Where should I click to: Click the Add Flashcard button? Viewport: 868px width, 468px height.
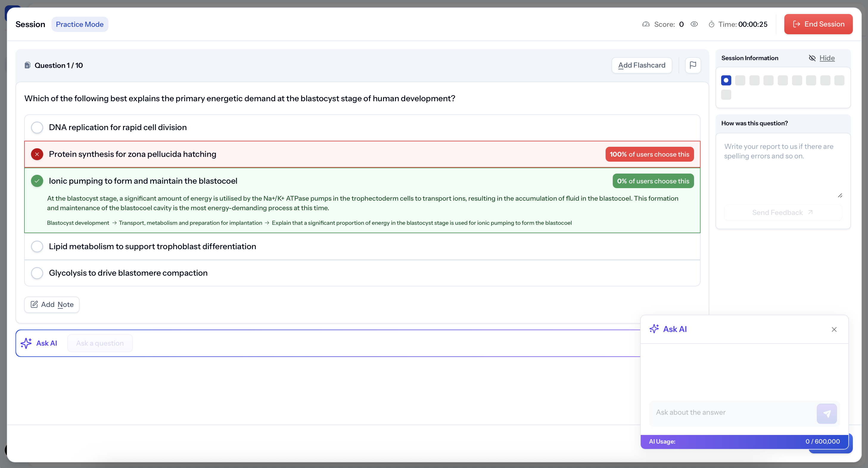tap(642, 65)
